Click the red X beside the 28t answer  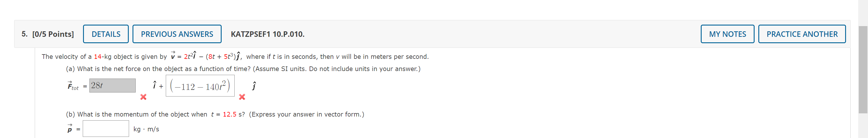[x=143, y=97]
